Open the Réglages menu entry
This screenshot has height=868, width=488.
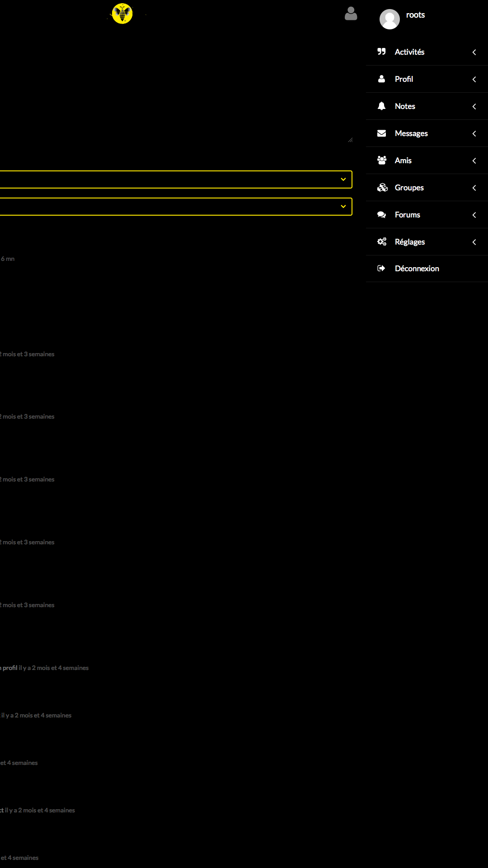click(427, 242)
